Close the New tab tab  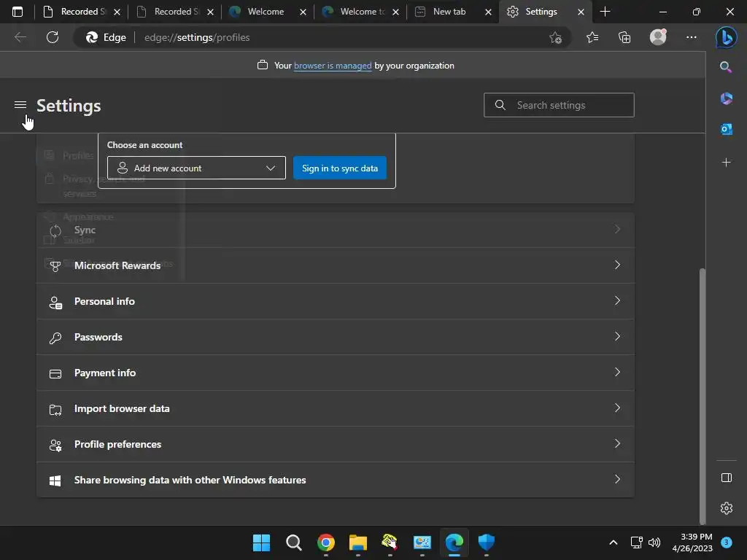(488, 12)
